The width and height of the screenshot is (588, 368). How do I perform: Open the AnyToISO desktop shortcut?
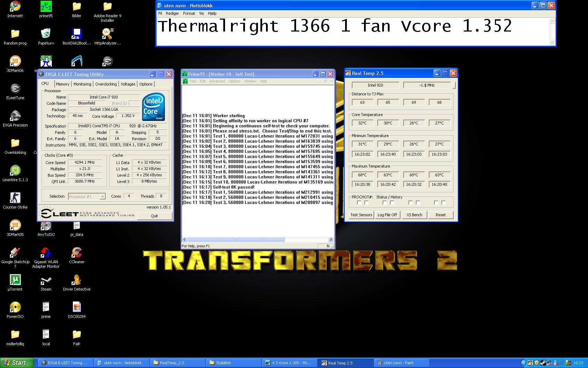(x=46, y=228)
